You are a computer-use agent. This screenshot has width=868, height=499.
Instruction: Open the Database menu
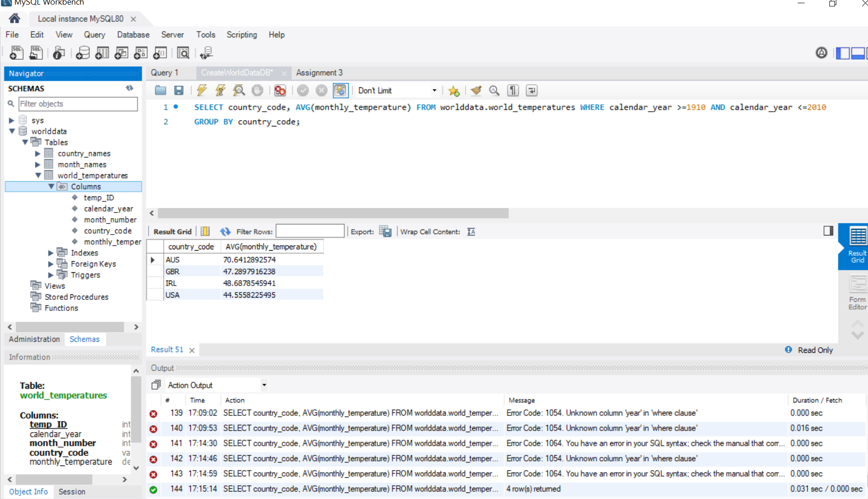point(133,34)
